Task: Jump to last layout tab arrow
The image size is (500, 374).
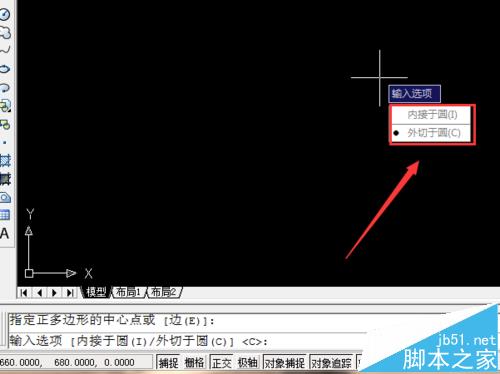Action: [69, 293]
